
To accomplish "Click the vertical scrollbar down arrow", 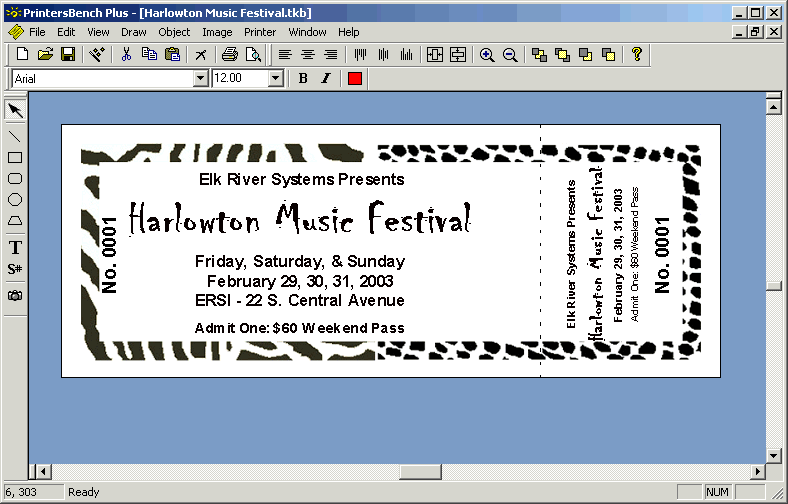I will point(772,455).
